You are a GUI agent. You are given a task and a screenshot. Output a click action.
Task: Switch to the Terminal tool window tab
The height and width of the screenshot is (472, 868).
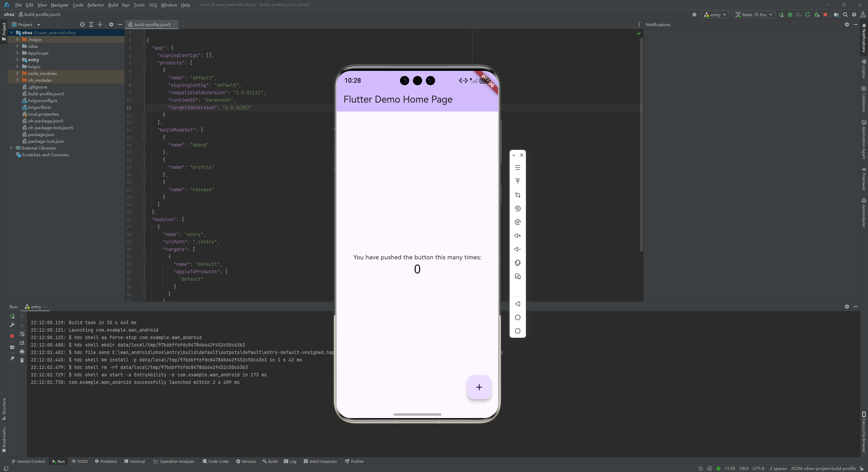click(x=135, y=461)
